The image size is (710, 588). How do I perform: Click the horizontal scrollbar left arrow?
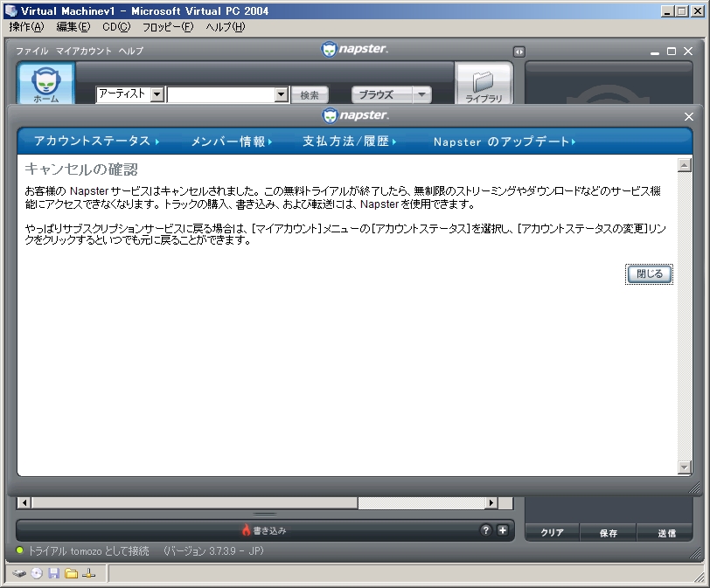24,502
